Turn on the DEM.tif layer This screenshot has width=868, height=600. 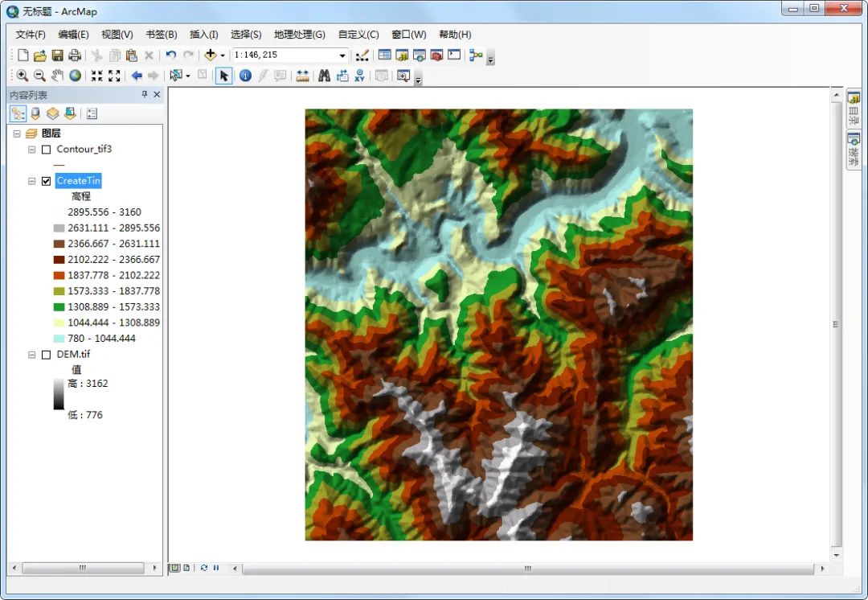[46, 354]
